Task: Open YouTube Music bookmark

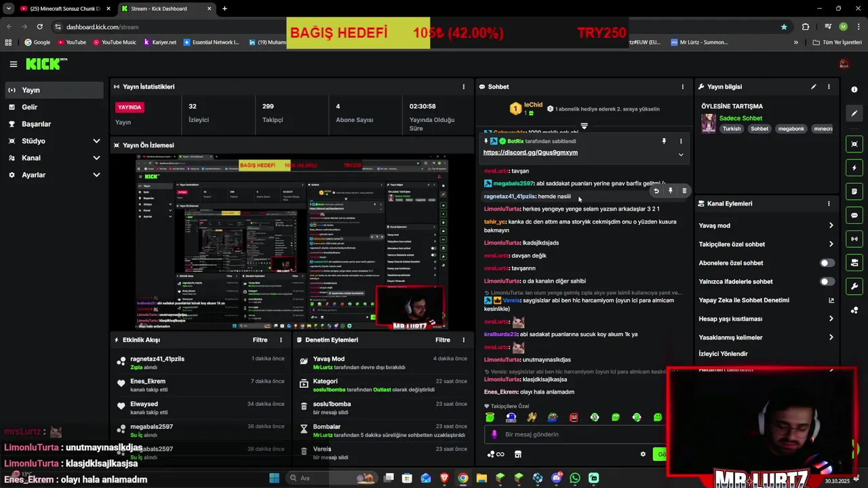Action: 114,42
